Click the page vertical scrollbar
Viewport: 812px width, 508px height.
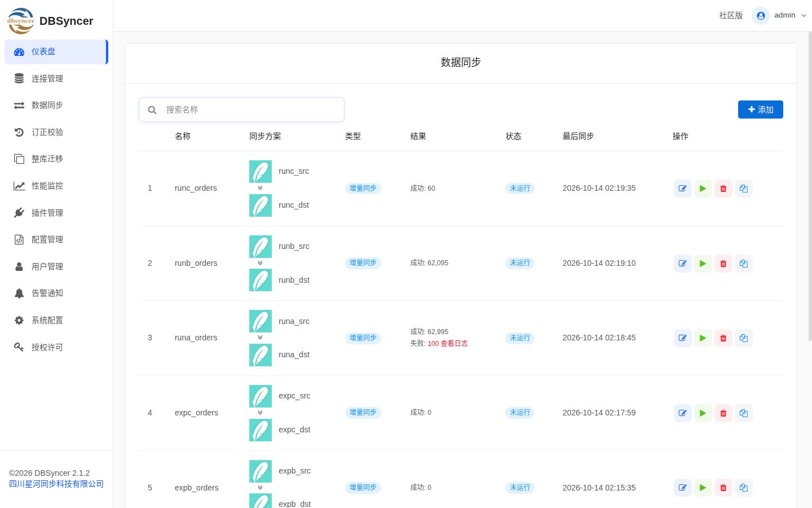coord(810,186)
